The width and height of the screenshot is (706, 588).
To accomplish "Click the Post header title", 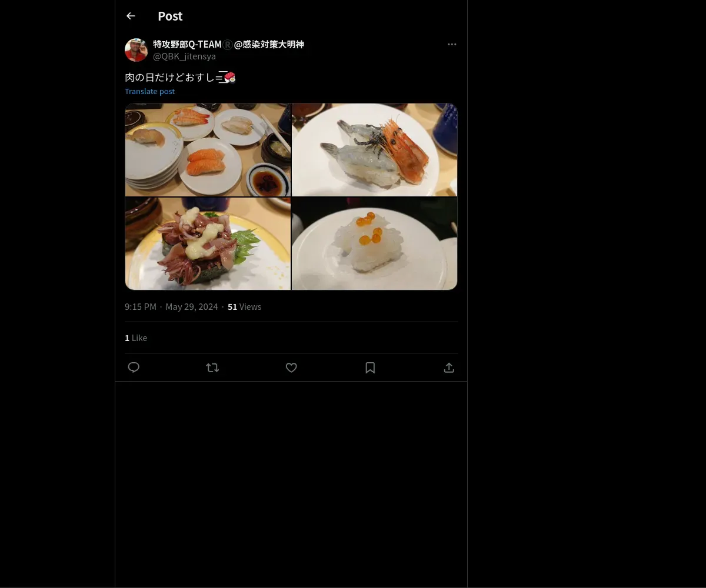I will [170, 16].
